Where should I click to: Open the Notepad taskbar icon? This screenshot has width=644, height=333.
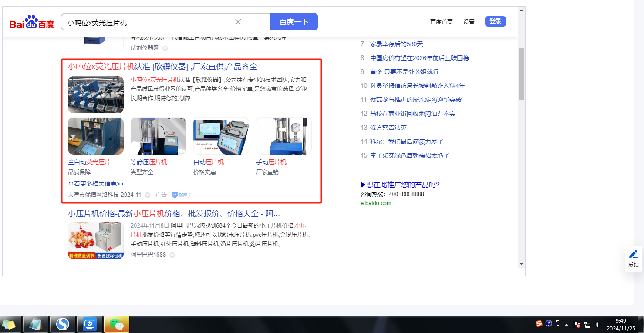35,324
